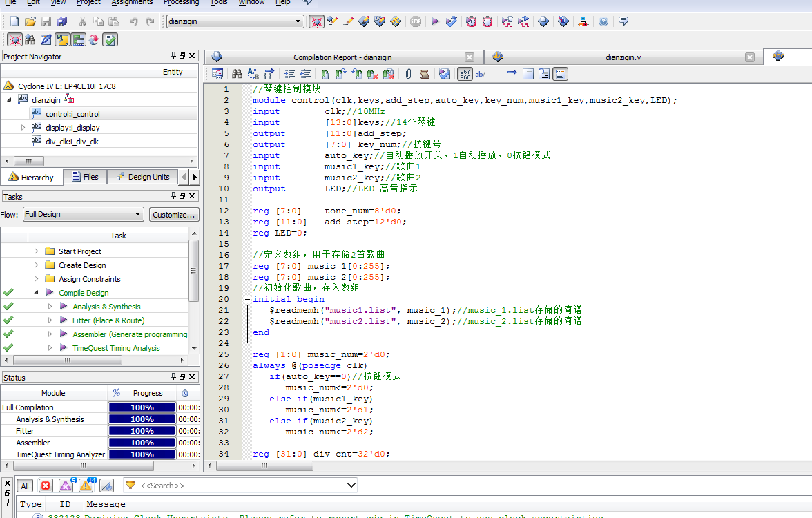Image resolution: width=812 pixels, height=518 pixels.
Task: Open the Programmer tool icon
Action: point(543,21)
